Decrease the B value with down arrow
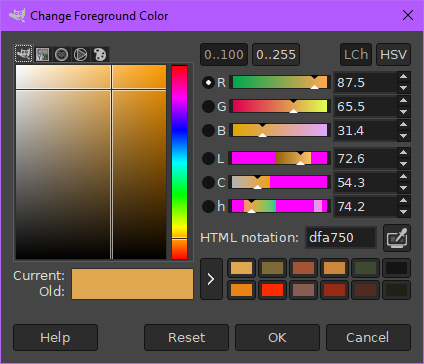Viewport: 424px width, 364px height. pyautogui.click(x=403, y=136)
